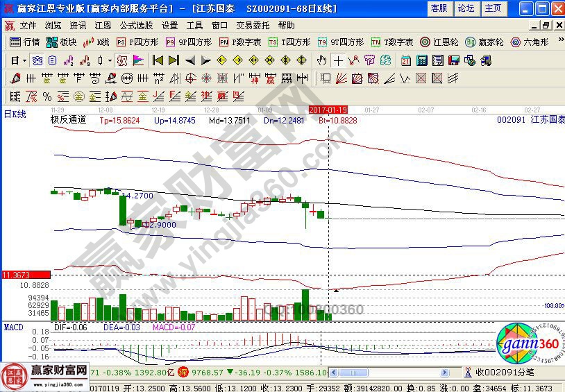Image resolution: width=565 pixels, height=392 pixels.
Task: Click the 主页 home page button
Action: pyautogui.click(x=492, y=8)
